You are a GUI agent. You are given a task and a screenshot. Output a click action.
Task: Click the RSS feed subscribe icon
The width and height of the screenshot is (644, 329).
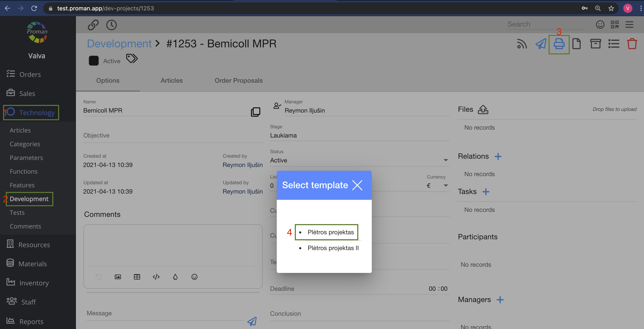(522, 44)
